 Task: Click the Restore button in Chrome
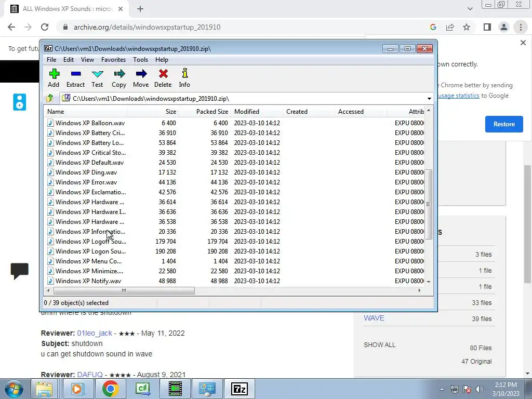pyautogui.click(x=504, y=124)
